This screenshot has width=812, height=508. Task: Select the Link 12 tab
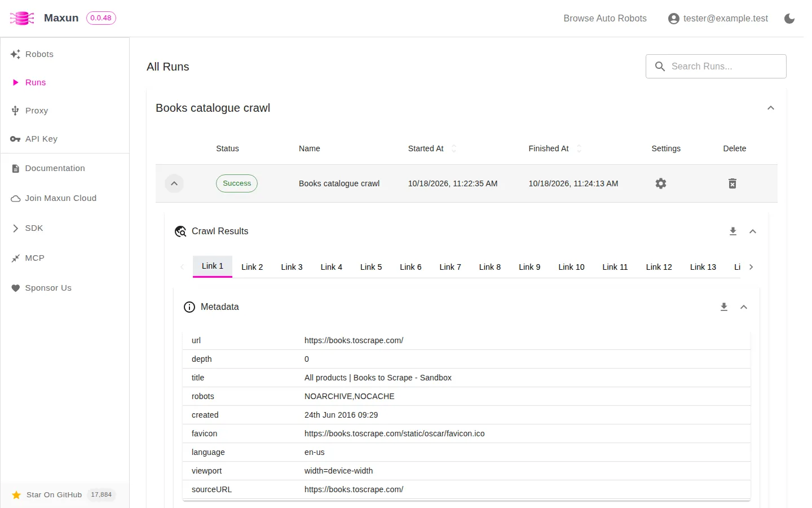click(659, 267)
